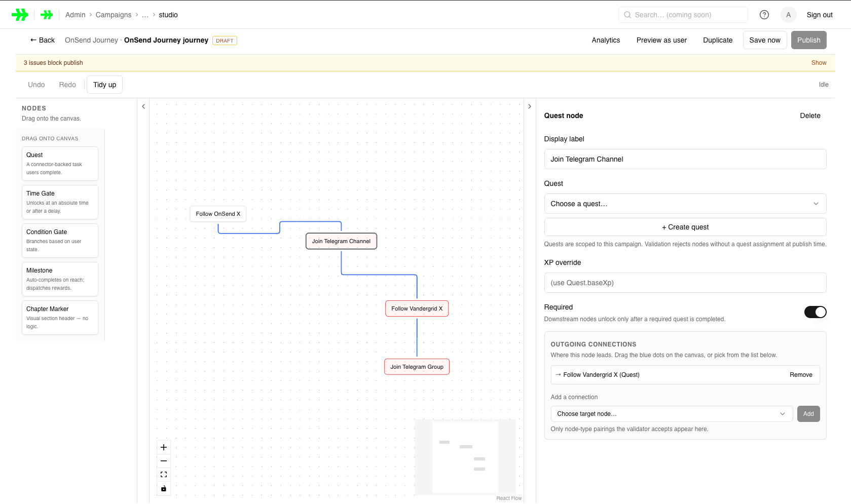
Task: Click the Add connection button
Action: click(x=808, y=414)
